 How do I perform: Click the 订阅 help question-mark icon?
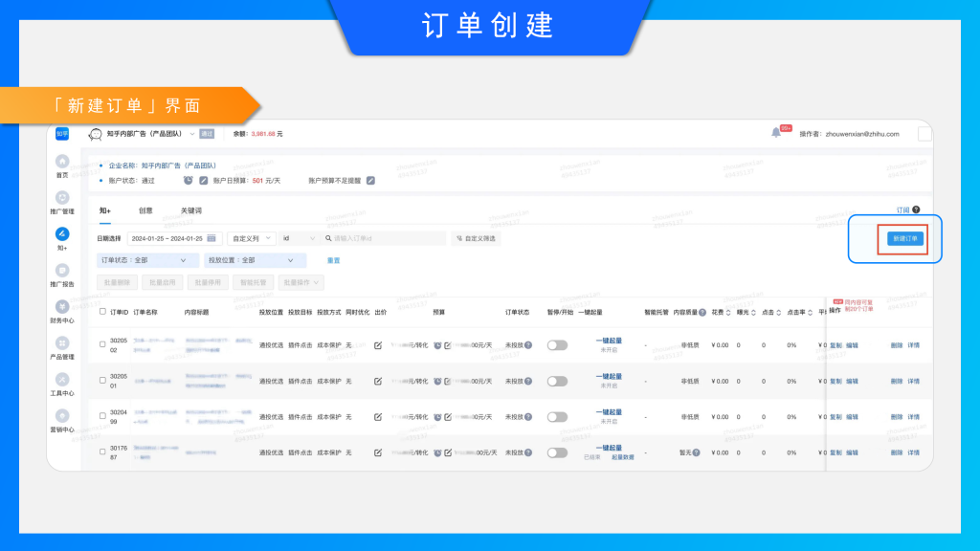[x=916, y=209]
